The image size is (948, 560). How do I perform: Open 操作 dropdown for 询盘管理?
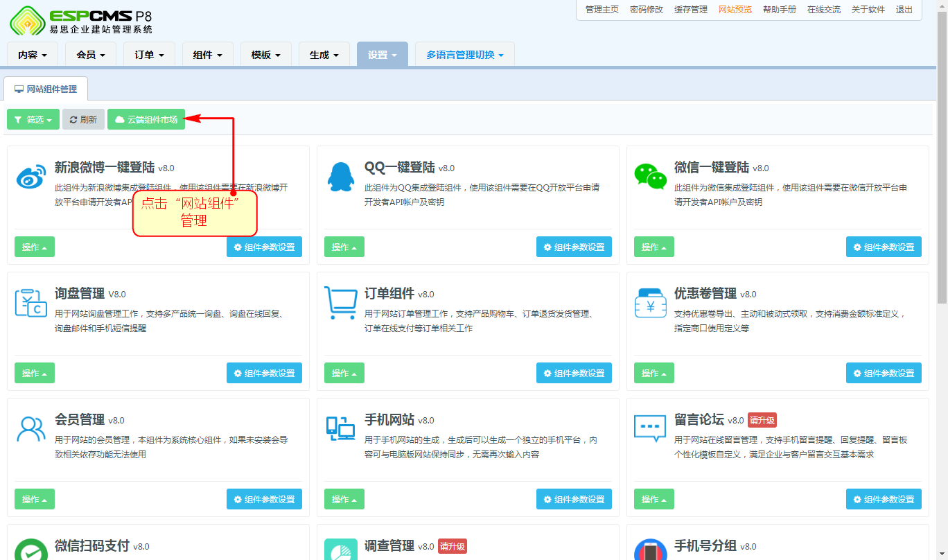[35, 373]
